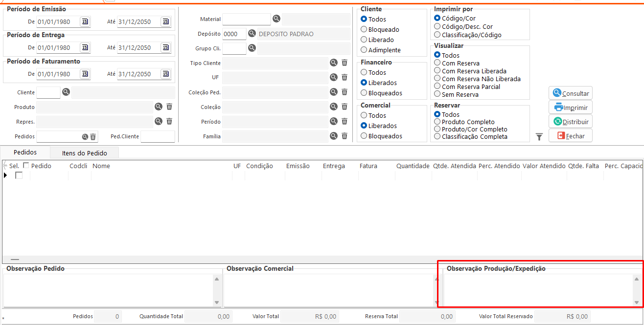Image resolution: width=644 pixels, height=325 pixels.
Task: Click the Ped.Cliente input field
Action: (157, 136)
